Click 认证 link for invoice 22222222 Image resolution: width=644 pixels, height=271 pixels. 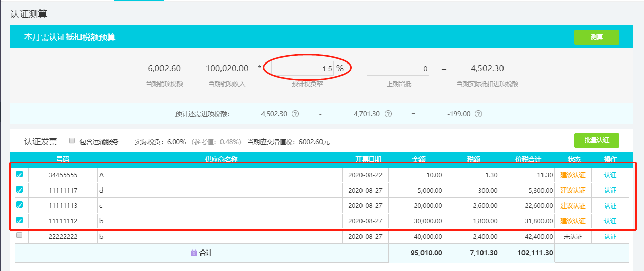coord(610,237)
